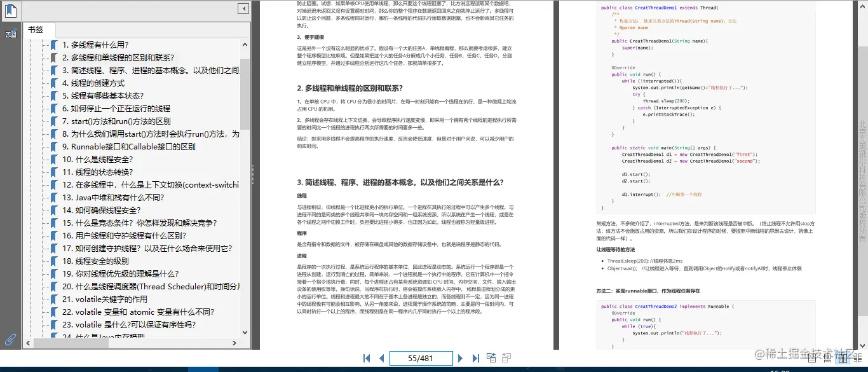Click heading '2. 多线程和单线程的区别和联系?' in page
This screenshot has height=372, width=868.
[x=350, y=88]
